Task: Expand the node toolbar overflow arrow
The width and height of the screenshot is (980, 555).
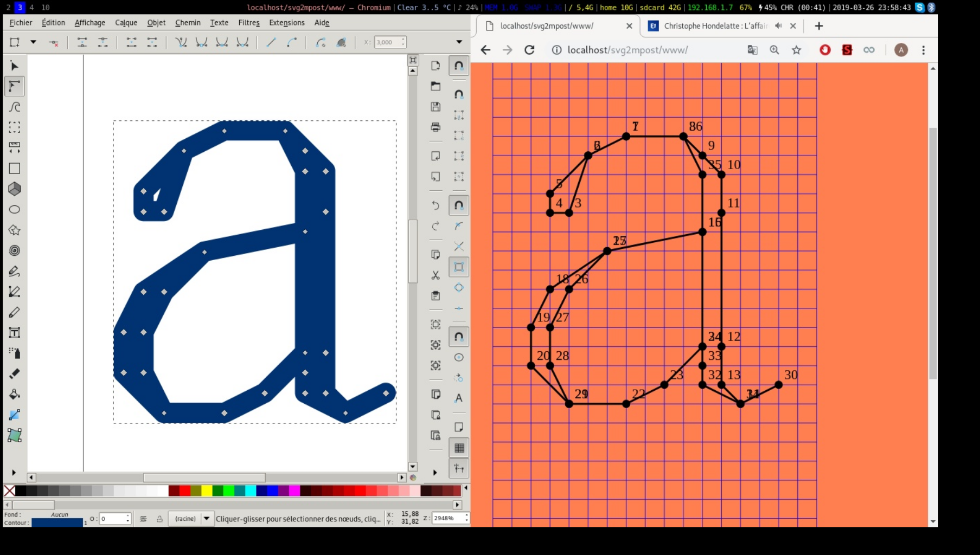Action: [x=459, y=42]
